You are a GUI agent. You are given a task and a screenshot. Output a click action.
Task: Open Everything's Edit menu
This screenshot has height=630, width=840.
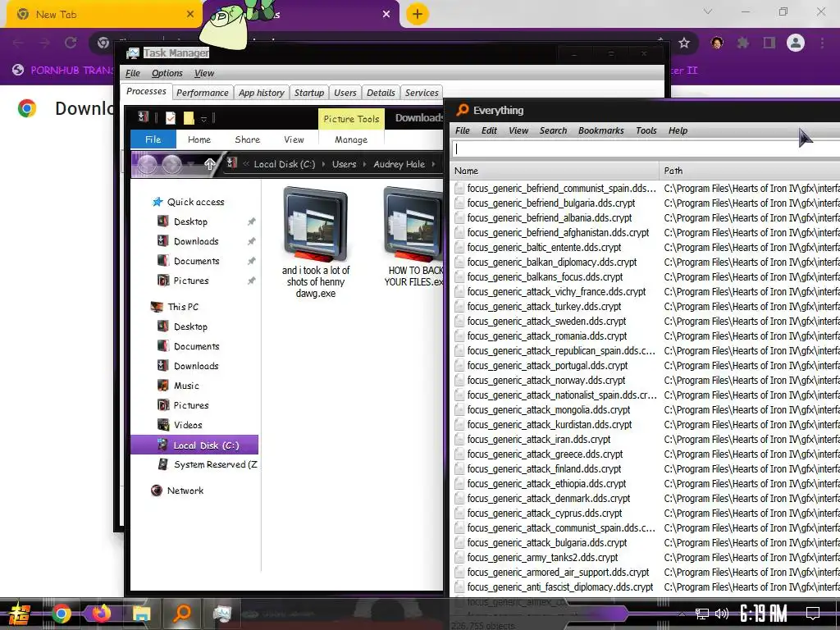489,130
